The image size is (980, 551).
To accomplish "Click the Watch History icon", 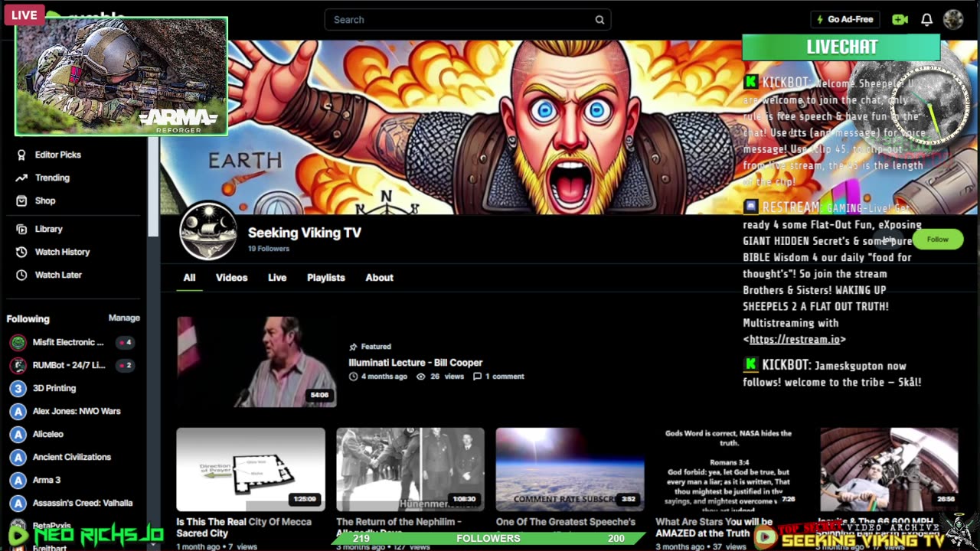I will tap(21, 252).
